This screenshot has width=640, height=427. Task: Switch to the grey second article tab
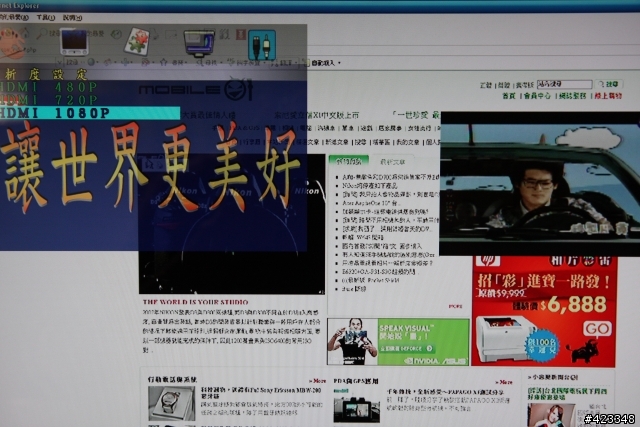coord(393,162)
